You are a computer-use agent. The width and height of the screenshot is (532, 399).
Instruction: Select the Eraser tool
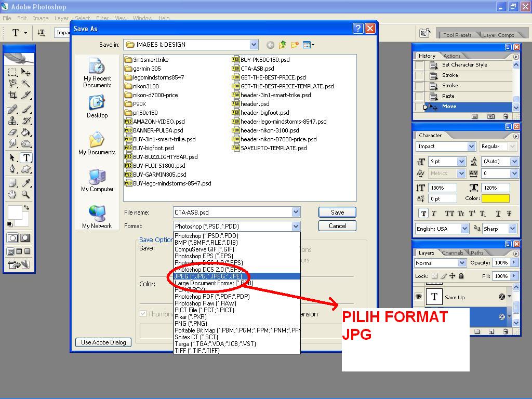tap(12, 132)
